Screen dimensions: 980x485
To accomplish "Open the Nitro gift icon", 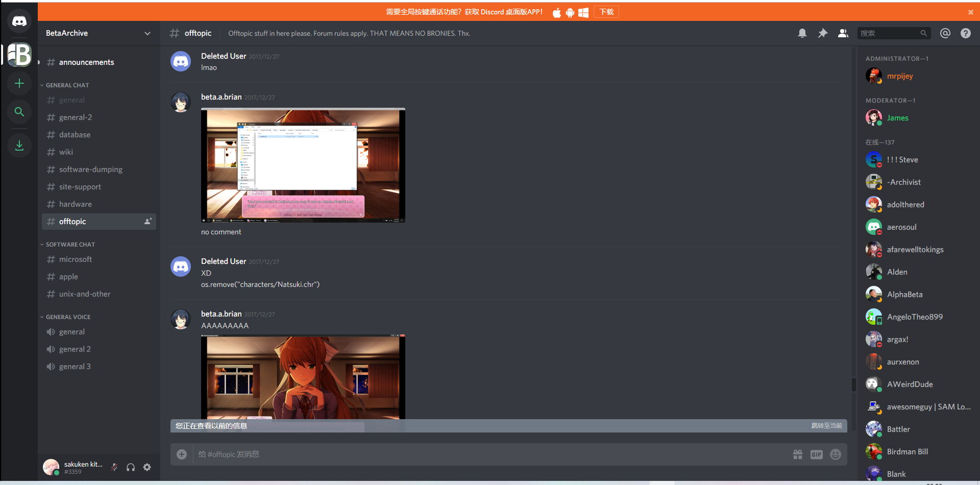I will pyautogui.click(x=798, y=454).
